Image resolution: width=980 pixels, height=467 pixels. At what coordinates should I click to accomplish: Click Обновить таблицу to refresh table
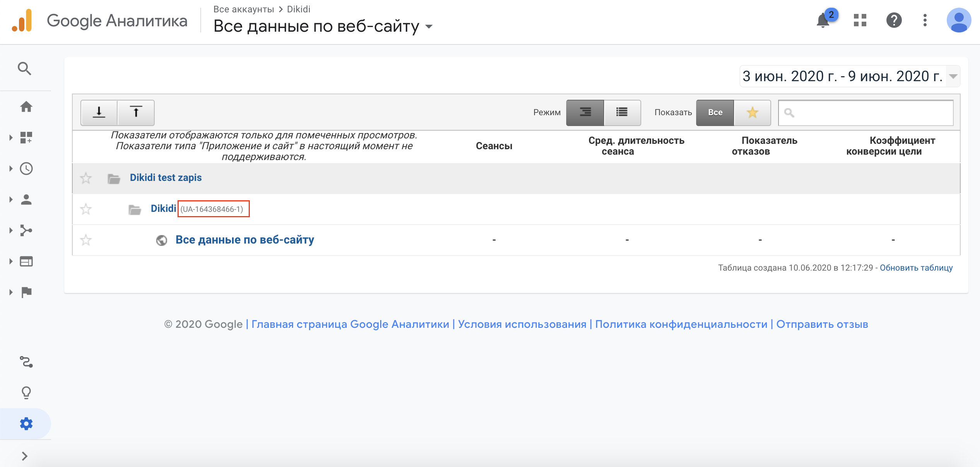tap(916, 268)
